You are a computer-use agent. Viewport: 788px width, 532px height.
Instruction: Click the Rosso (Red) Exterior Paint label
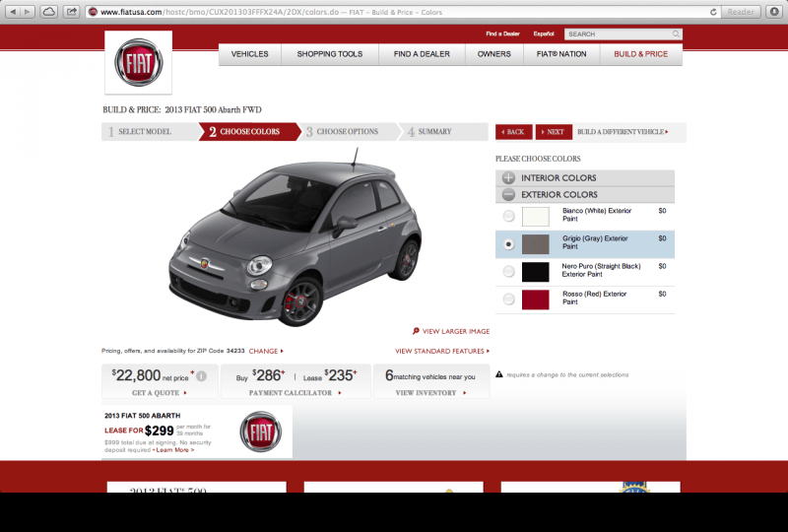coord(594,298)
